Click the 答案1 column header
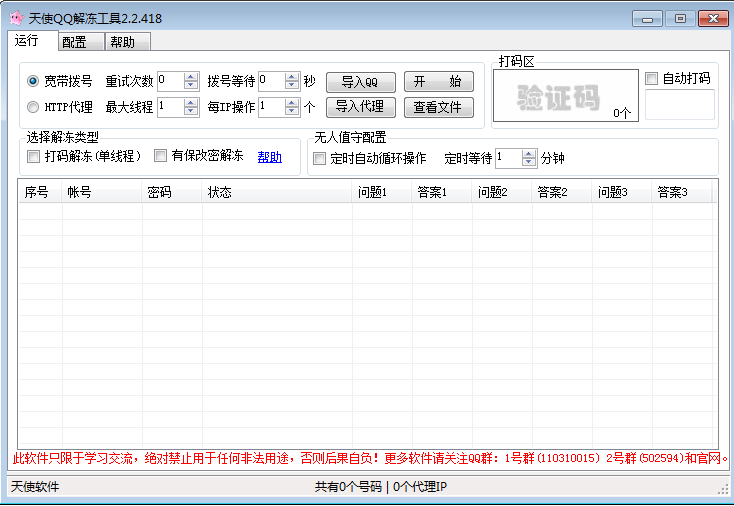Screen dimensions: 734x506 point(442,192)
